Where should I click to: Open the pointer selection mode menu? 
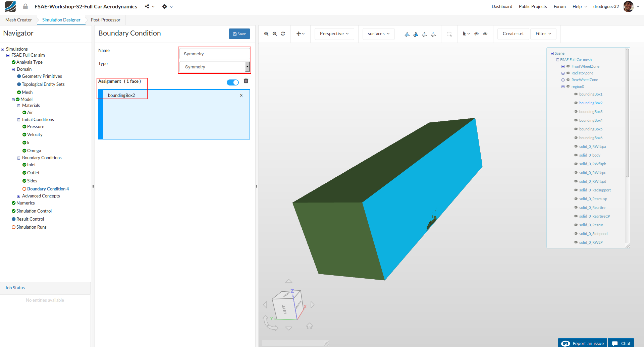click(x=466, y=34)
